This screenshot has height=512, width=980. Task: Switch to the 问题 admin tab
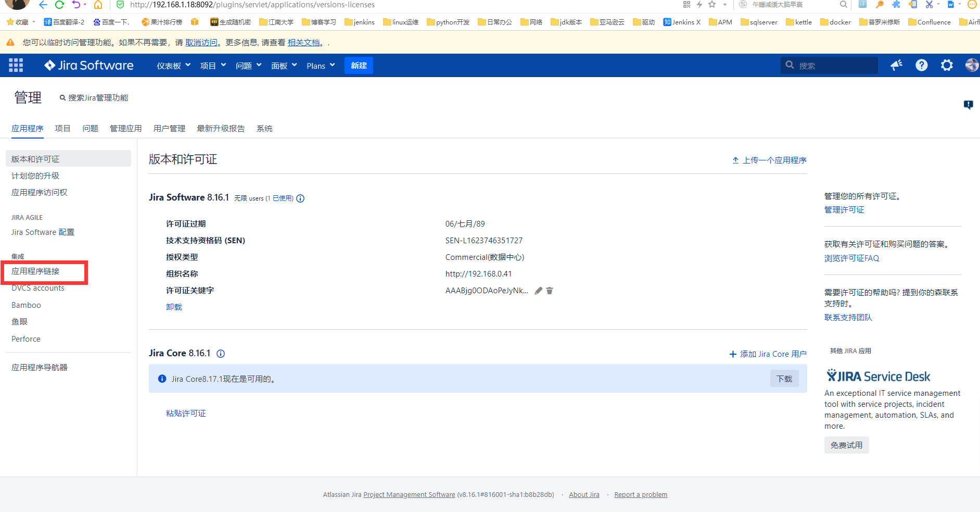pos(90,128)
